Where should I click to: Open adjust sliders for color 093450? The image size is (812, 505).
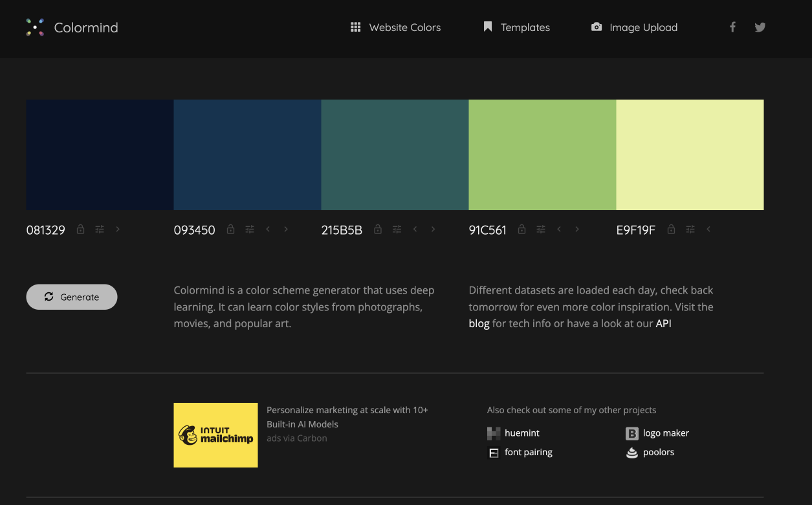pyautogui.click(x=250, y=230)
